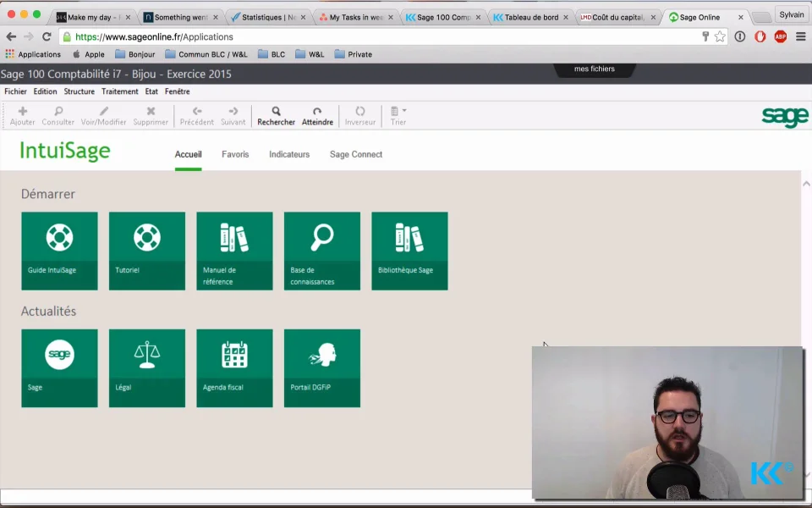
Task: Click the Consulter toolbar icon
Action: pos(58,111)
